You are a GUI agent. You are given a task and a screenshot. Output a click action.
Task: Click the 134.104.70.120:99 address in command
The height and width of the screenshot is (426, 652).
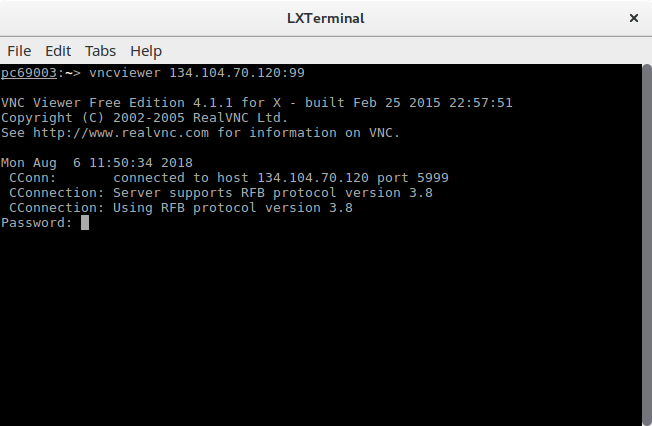(237, 73)
